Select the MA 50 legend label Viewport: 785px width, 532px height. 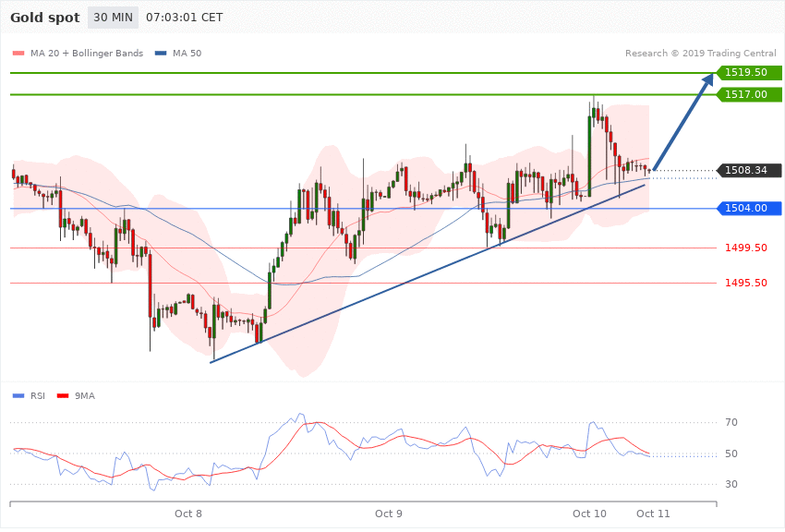pos(187,53)
